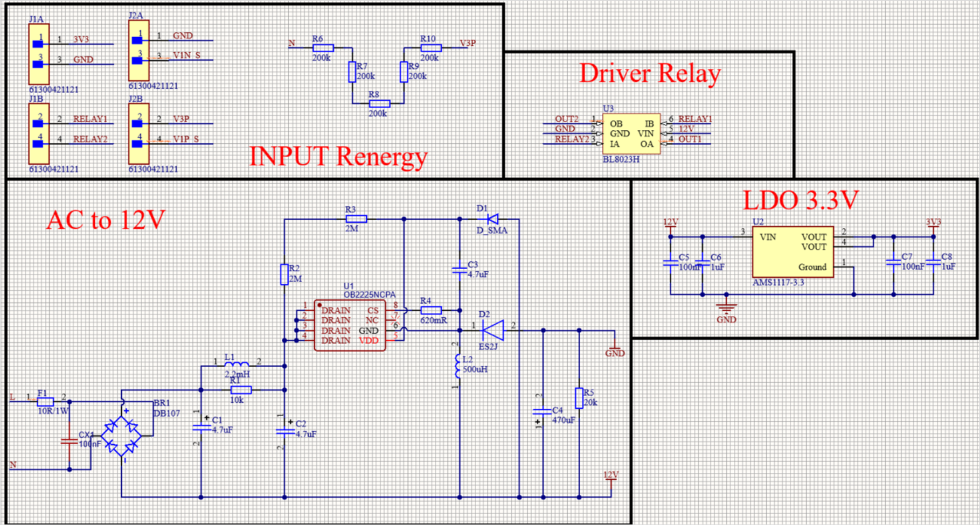
Task: Click the 3V3 net label on J1A
Action: pos(81,39)
